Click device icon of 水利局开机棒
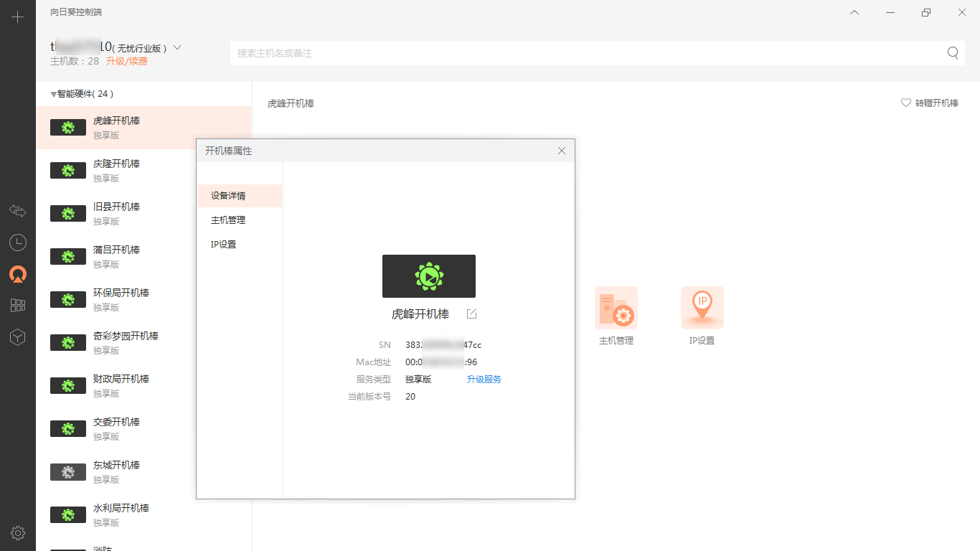 (68, 515)
